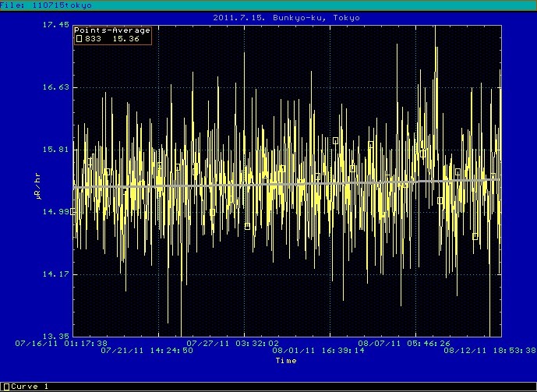Toggle the Curve 1 checkbox in status bar
537x392 pixels.
tap(5, 387)
